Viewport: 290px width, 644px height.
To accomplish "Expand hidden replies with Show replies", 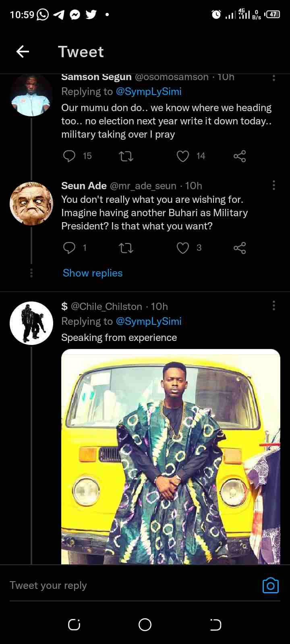I will (93, 273).
